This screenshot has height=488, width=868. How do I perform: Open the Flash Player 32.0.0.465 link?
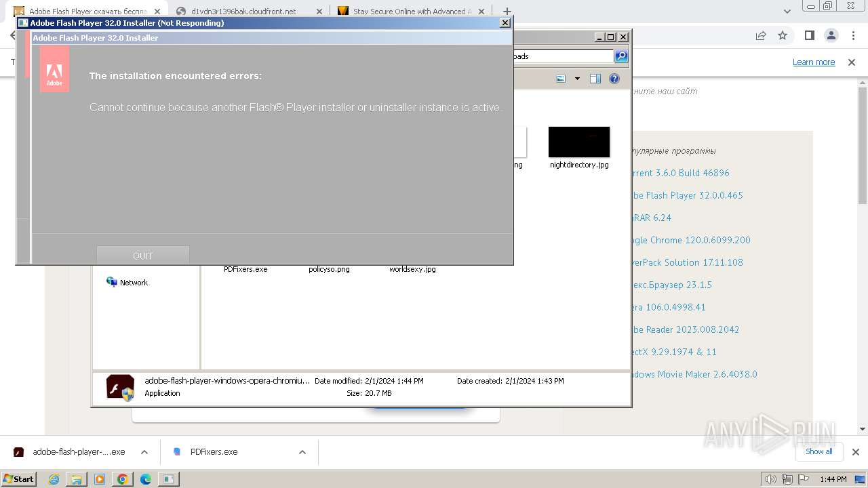point(688,195)
